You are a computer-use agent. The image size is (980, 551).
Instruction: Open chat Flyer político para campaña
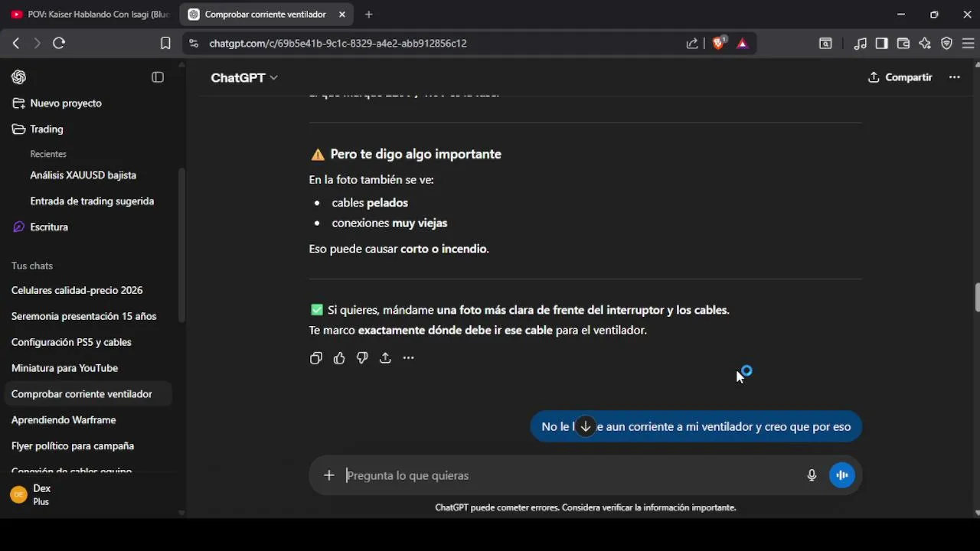click(x=72, y=446)
